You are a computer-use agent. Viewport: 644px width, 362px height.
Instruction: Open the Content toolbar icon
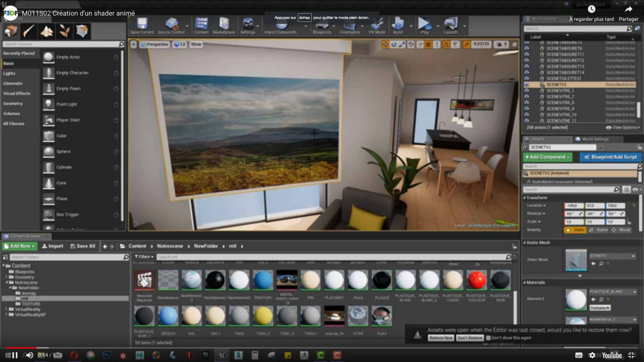(x=201, y=26)
